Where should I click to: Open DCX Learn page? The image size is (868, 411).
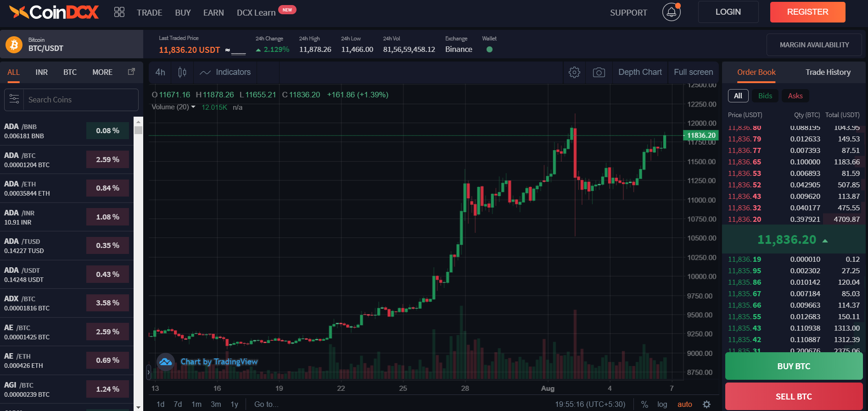tap(256, 12)
